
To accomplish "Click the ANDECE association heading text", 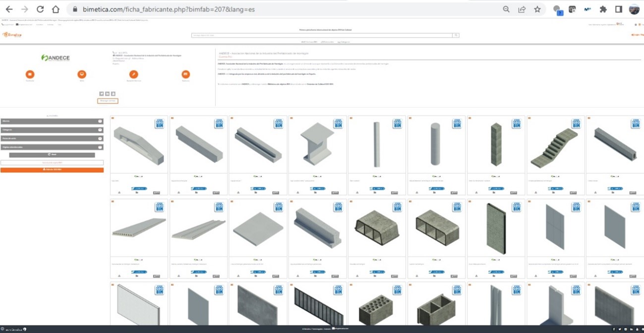I will click(263, 53).
